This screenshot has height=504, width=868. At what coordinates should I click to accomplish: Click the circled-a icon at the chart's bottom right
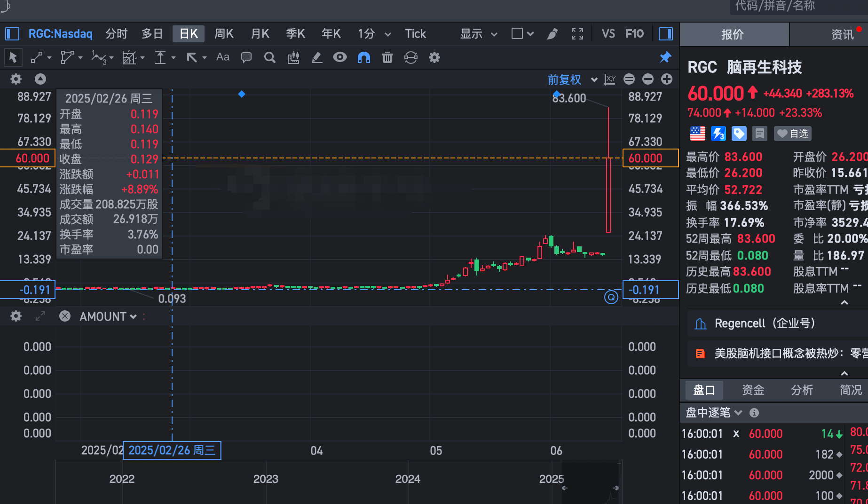point(611,297)
